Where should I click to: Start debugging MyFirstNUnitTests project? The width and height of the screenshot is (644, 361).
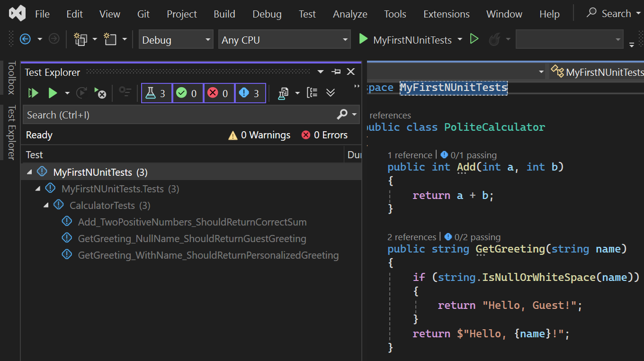coord(405,40)
